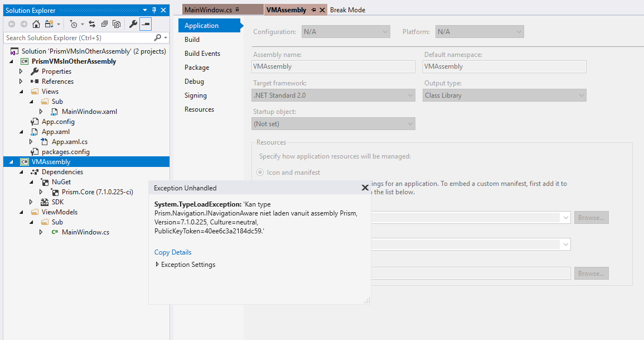Click the Browse button next to the icon field
This screenshot has width=644, height=340.
[x=590, y=217]
